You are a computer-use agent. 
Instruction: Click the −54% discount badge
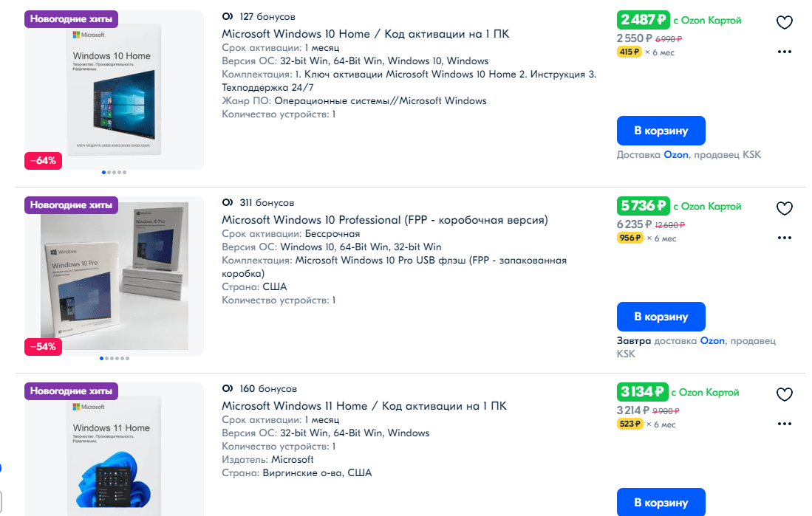pyautogui.click(x=43, y=347)
